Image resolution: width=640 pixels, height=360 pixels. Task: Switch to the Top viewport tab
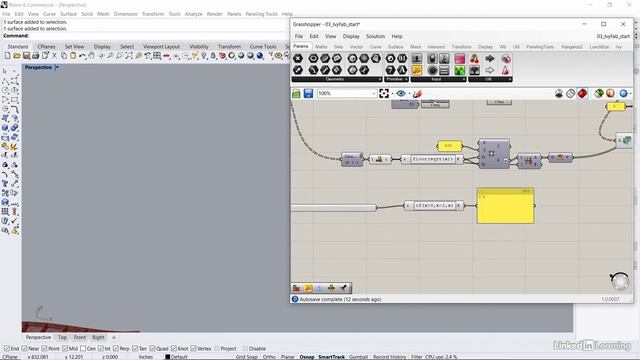pos(62,337)
